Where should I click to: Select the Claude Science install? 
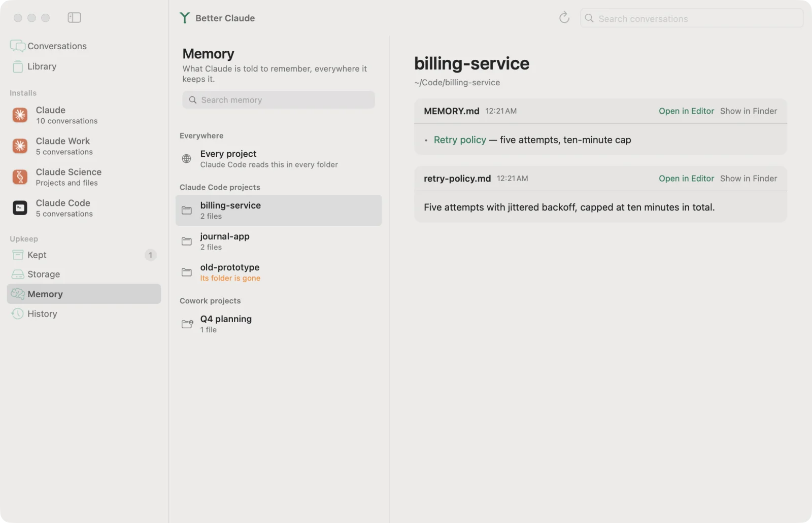coord(84,177)
